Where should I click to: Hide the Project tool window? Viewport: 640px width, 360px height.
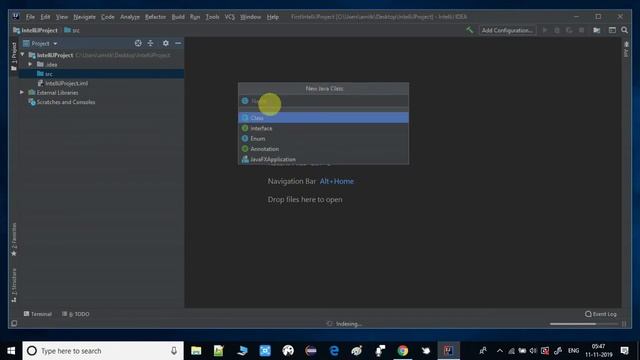point(178,43)
